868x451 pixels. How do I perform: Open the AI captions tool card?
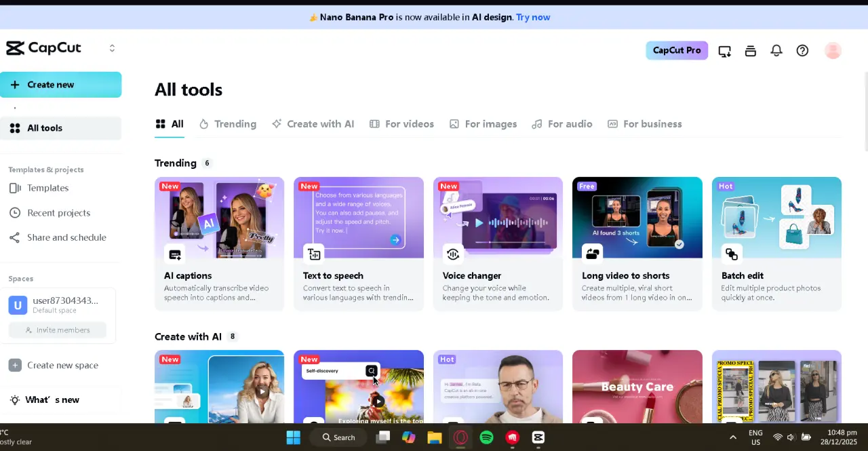pyautogui.click(x=219, y=243)
